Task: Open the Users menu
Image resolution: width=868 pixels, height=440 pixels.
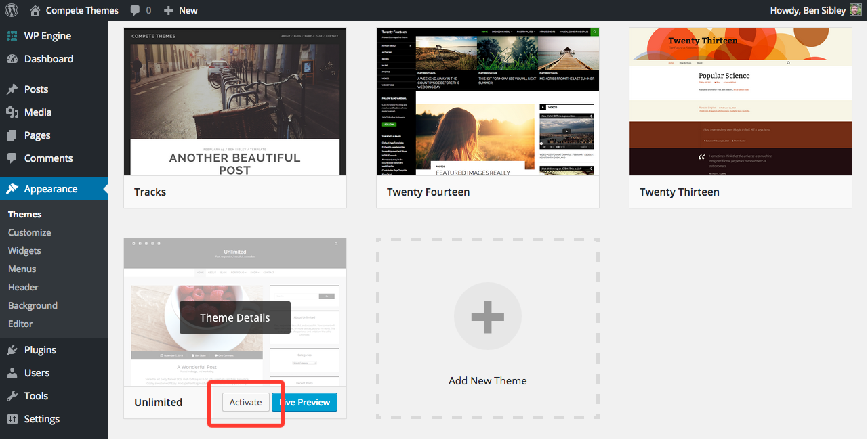Action: [37, 373]
